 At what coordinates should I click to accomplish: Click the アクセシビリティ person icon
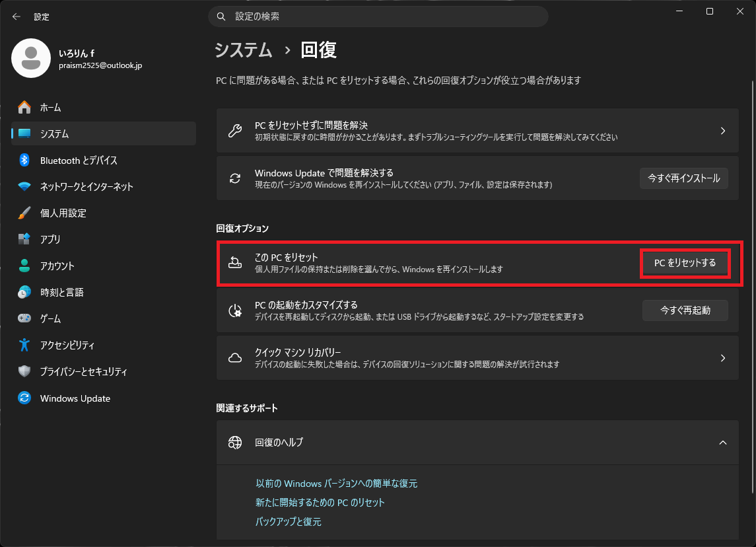tap(24, 345)
